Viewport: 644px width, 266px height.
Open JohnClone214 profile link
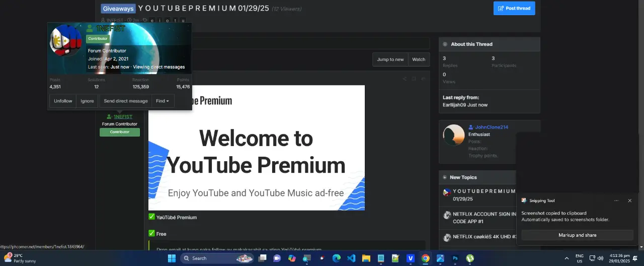click(492, 127)
